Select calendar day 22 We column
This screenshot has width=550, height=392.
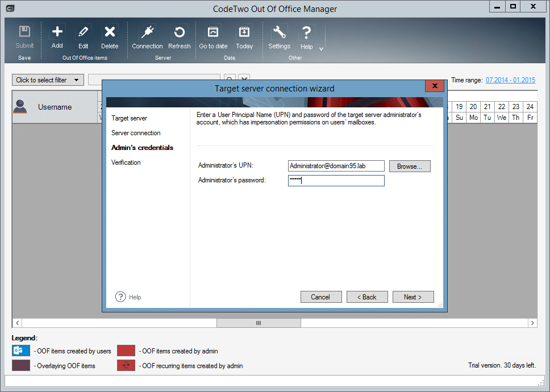502,112
